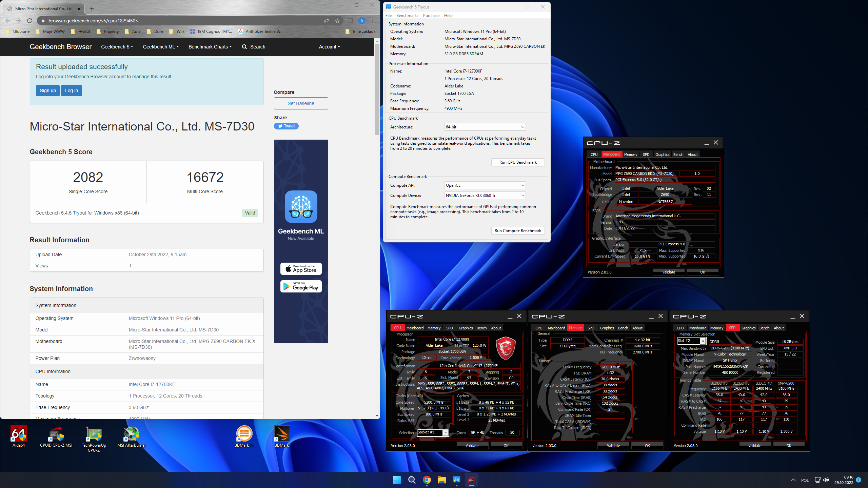
Task: Expand the Geekbench ML navigation dropdown
Action: tap(161, 47)
